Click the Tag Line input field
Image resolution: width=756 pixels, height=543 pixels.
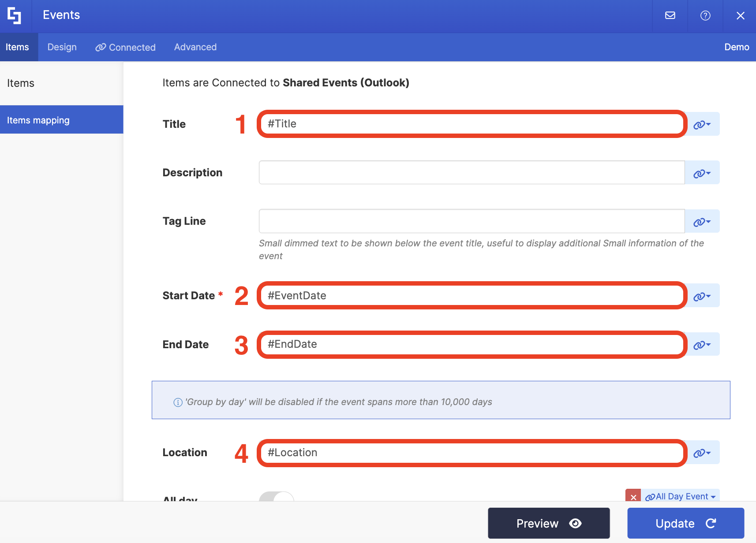coord(472,221)
